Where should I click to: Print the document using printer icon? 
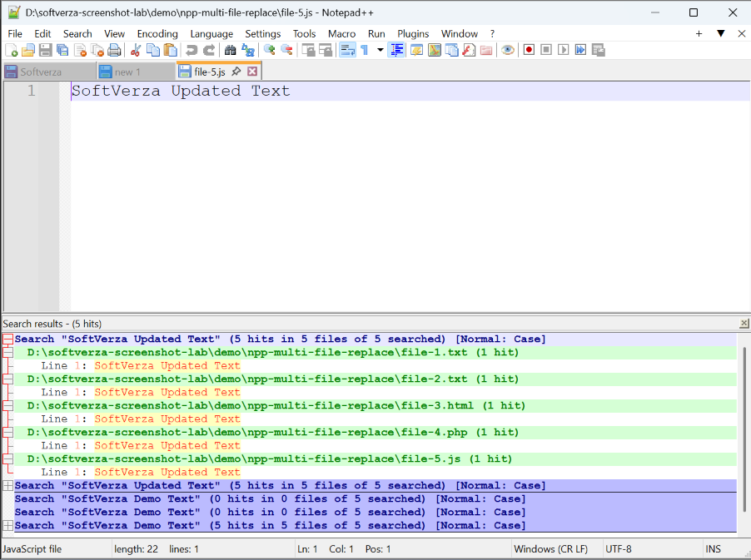pos(114,50)
